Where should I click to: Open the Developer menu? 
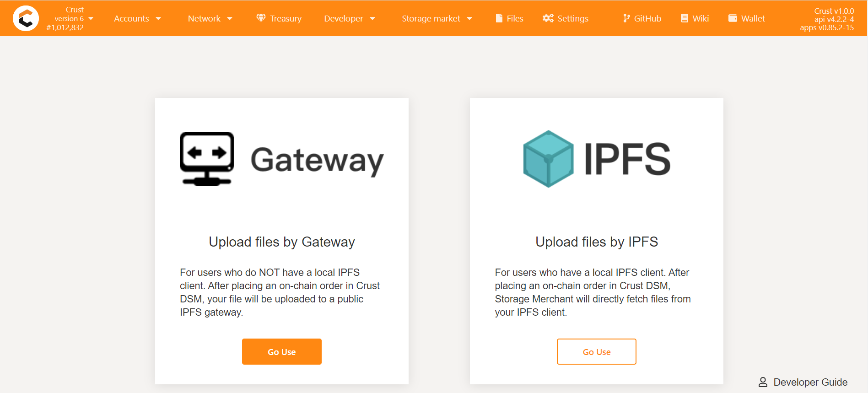pyautogui.click(x=350, y=18)
